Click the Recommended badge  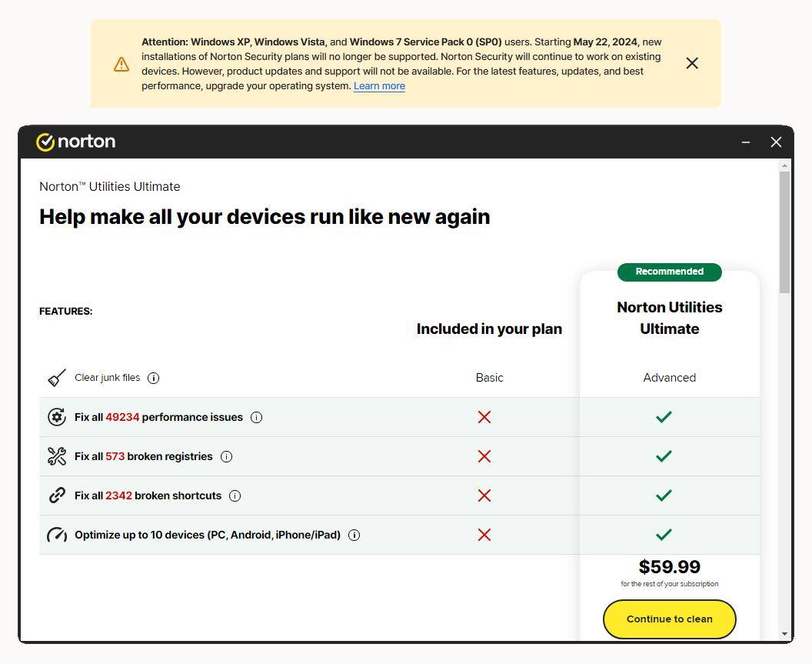tap(669, 272)
